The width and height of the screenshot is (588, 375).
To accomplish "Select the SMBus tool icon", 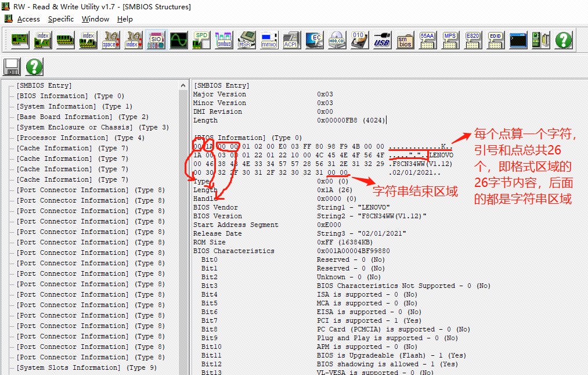I will pos(223,40).
